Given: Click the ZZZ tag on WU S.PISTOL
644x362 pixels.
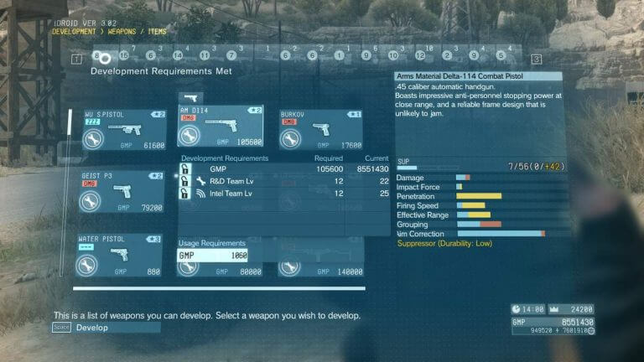Looking at the screenshot, I should [x=92, y=122].
